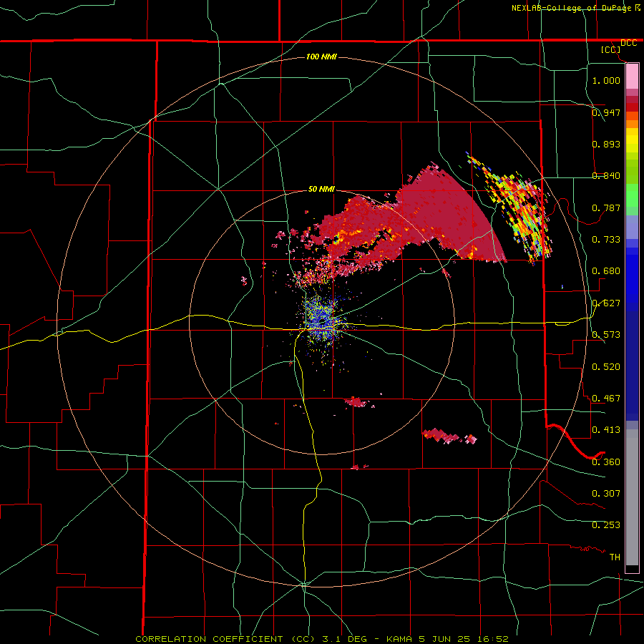Select the 0.787 legend value
Screen dimensions: 644x644
click(x=606, y=208)
